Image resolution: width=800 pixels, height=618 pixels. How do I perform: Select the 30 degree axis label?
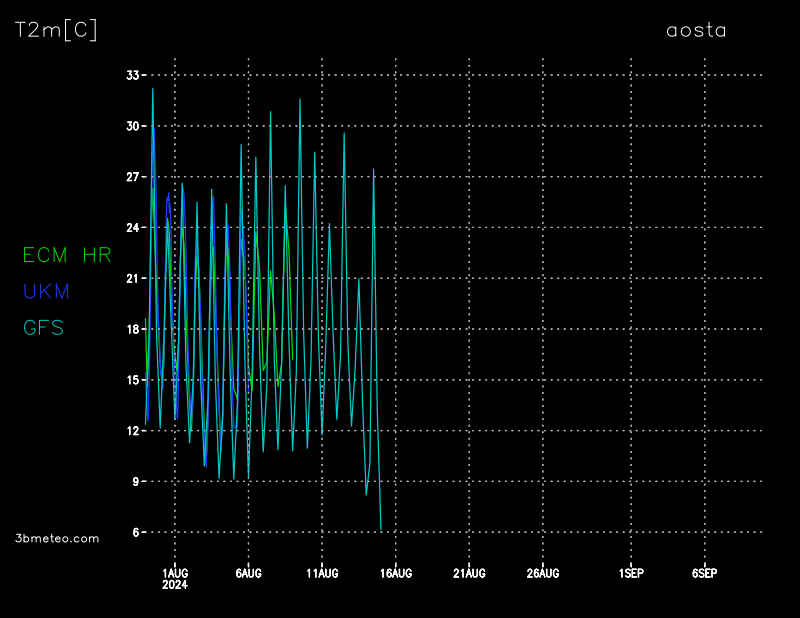pyautogui.click(x=132, y=126)
